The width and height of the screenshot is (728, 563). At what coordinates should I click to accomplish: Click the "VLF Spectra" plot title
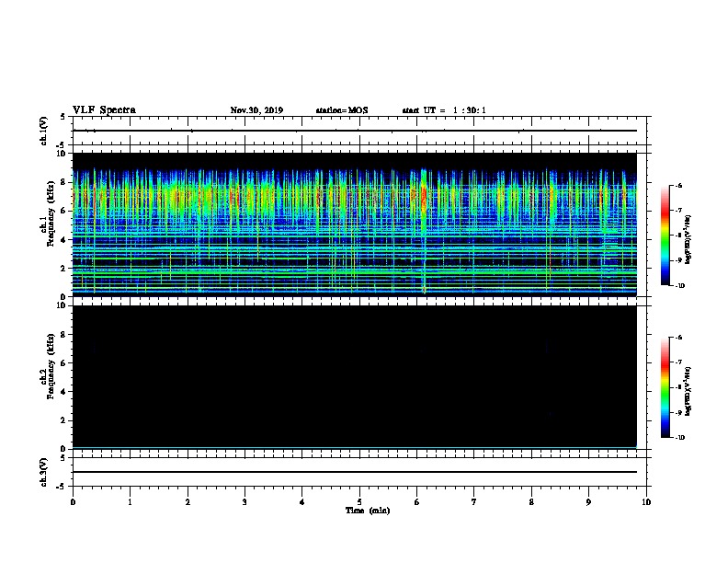tap(104, 110)
